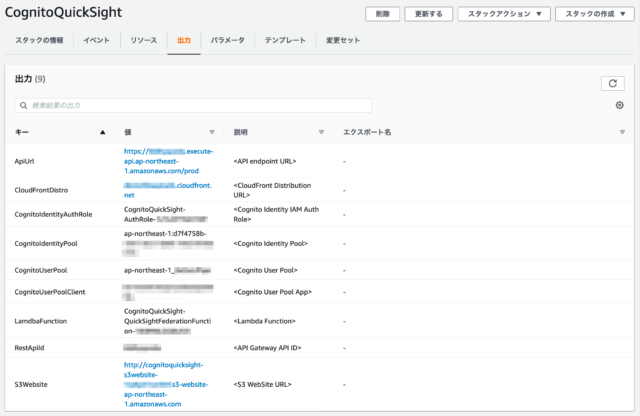The image size is (640, 416).
Task: Sort by キー column ascending arrow
Action: tap(102, 132)
